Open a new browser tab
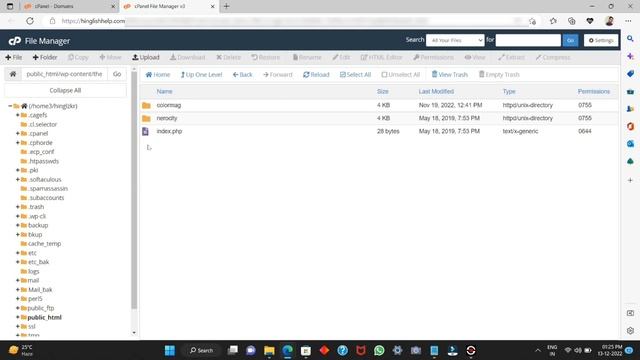Viewport: 640px width, 360px height. pos(227,7)
